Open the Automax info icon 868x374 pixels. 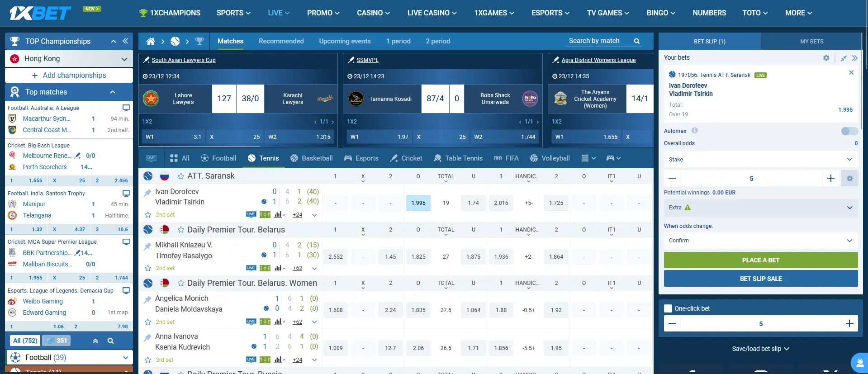(694, 131)
